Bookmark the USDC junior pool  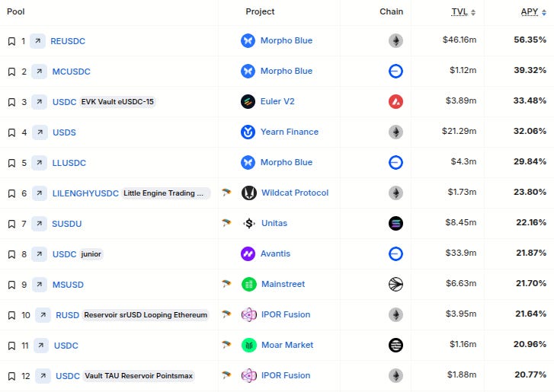pyautogui.click(x=11, y=254)
